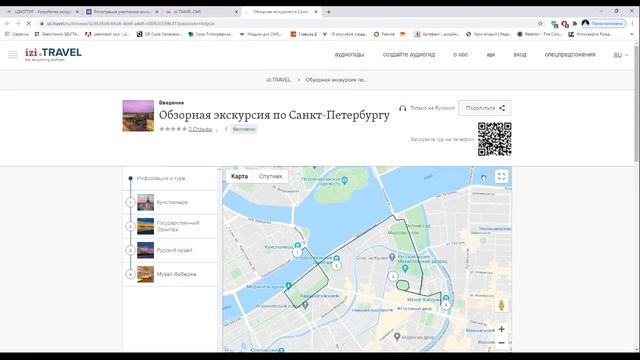Viewport: 640px width, 360px height.
Task: Click the five-star rating row
Action: [x=173, y=129]
